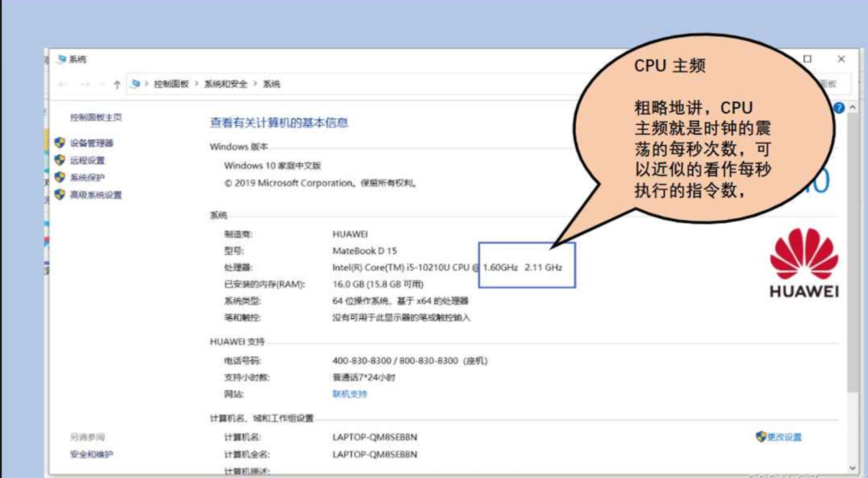Viewport: 868px width, 478px height.
Task: Click scrollbar down arrow
Action: coord(852,468)
